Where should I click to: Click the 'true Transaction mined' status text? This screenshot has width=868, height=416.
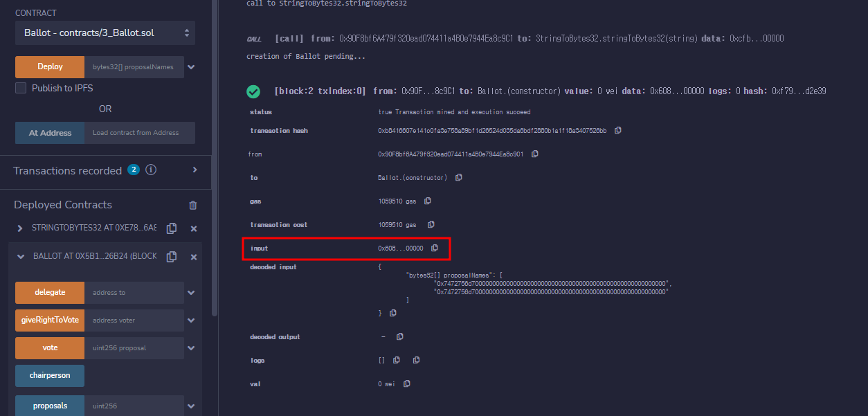454,111
